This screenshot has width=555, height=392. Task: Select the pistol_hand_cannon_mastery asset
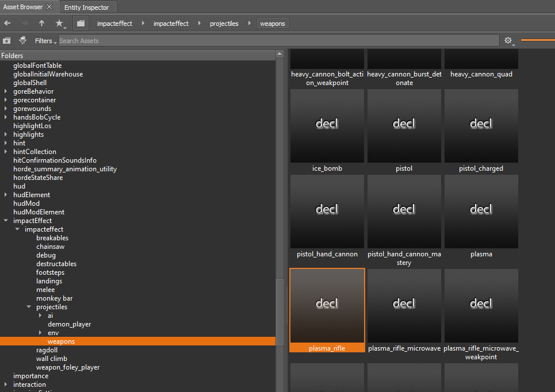(404, 221)
